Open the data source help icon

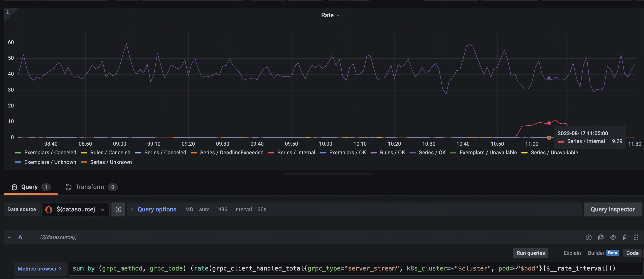(x=118, y=209)
